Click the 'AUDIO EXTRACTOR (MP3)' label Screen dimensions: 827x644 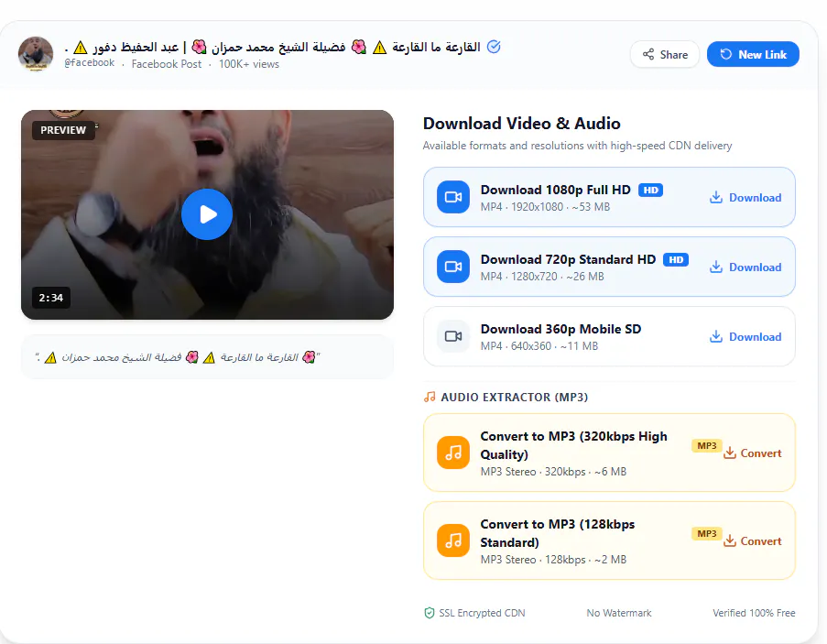click(514, 398)
